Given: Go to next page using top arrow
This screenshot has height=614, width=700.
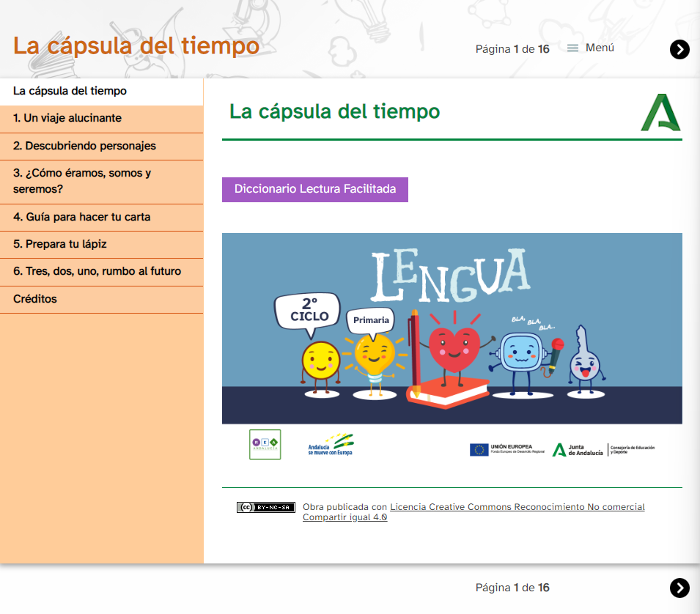Looking at the screenshot, I should pyautogui.click(x=679, y=50).
